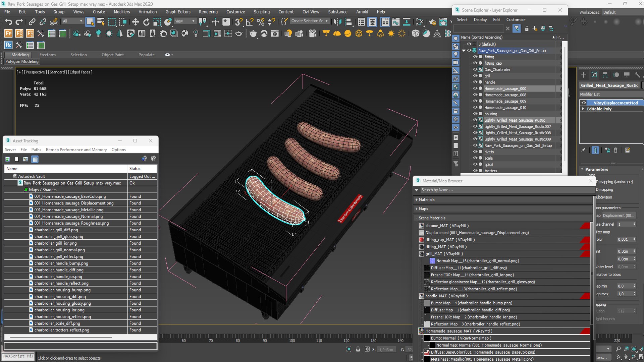The height and width of the screenshot is (362, 644).
Task: Click the Rc blue plugin icon
Action: pos(8,45)
